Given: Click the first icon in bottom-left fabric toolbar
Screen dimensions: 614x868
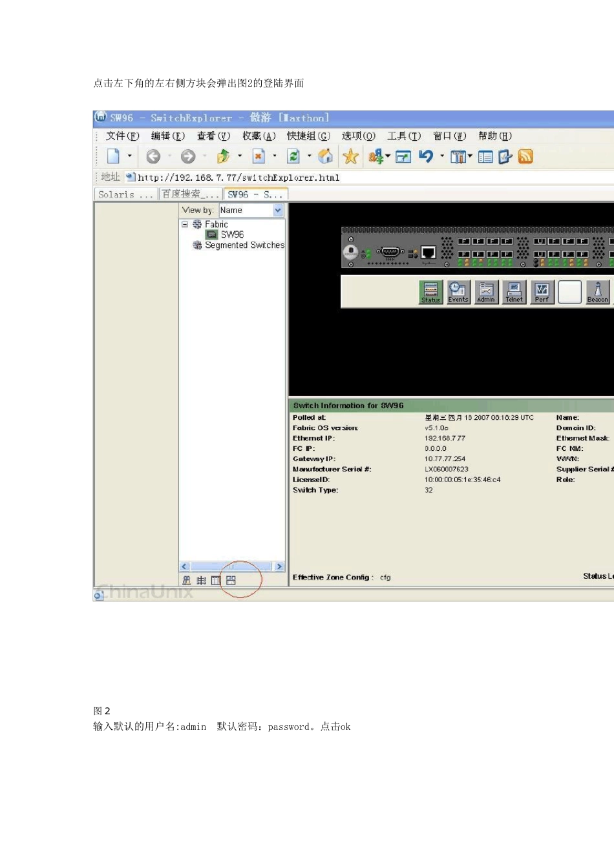Looking at the screenshot, I should coord(187,581).
